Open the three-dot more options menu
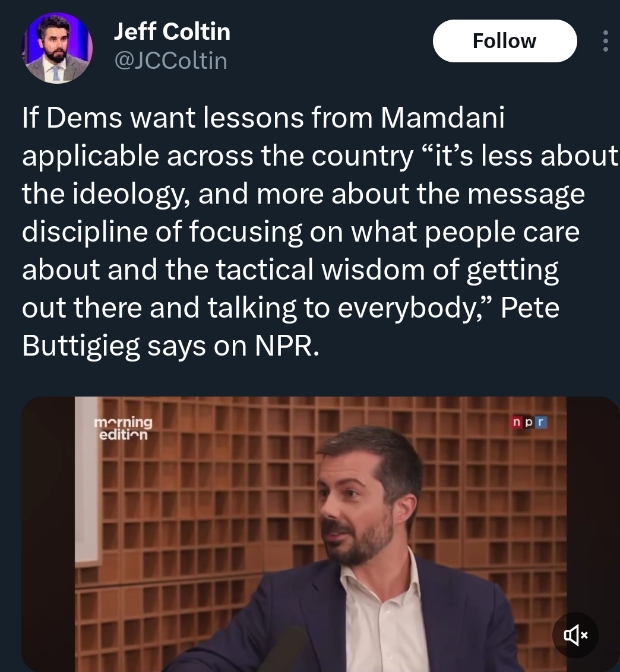620x672 pixels. point(605,41)
